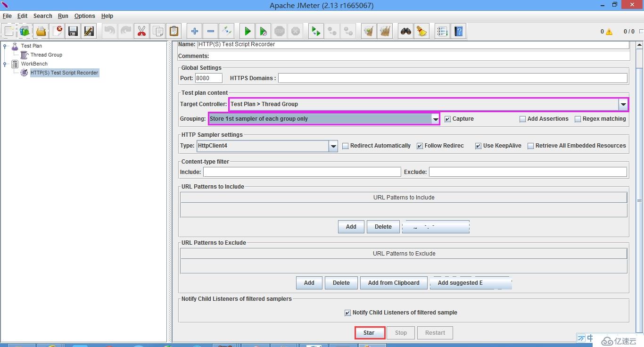Click Remote Start All icon
This screenshot has width=644, height=347.
(316, 32)
